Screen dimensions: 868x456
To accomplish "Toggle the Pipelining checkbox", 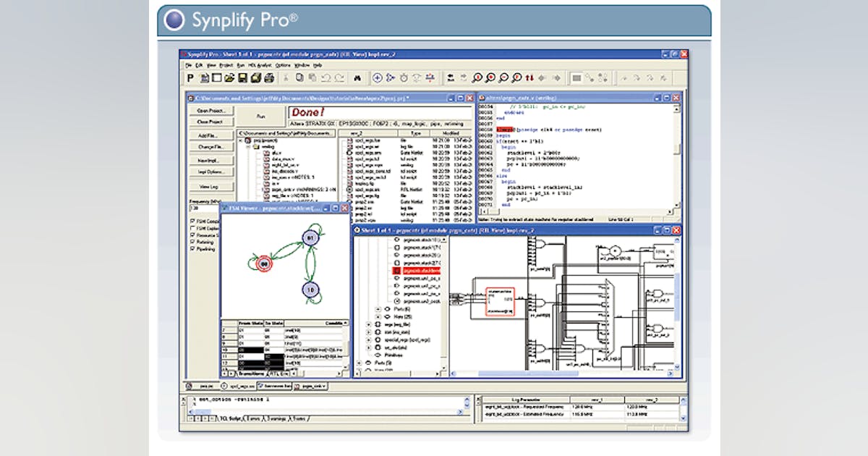I will 192,248.
